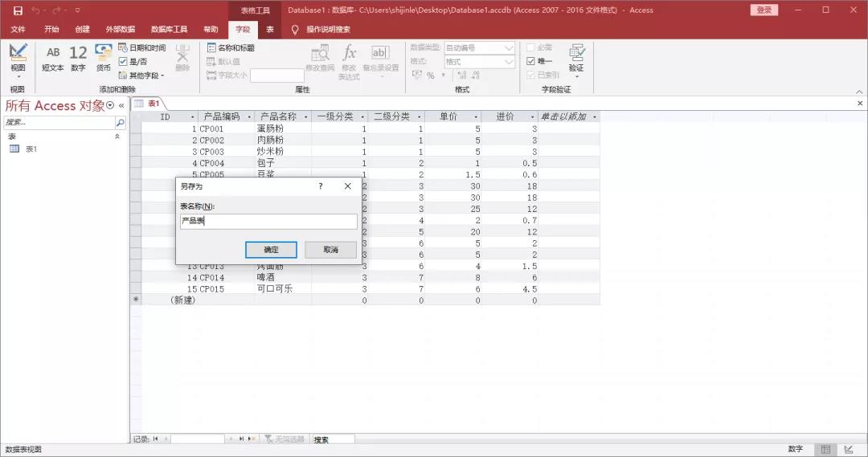Add a Date and Time (日期和时间) field
The width and height of the screenshot is (868, 457).
[141, 48]
